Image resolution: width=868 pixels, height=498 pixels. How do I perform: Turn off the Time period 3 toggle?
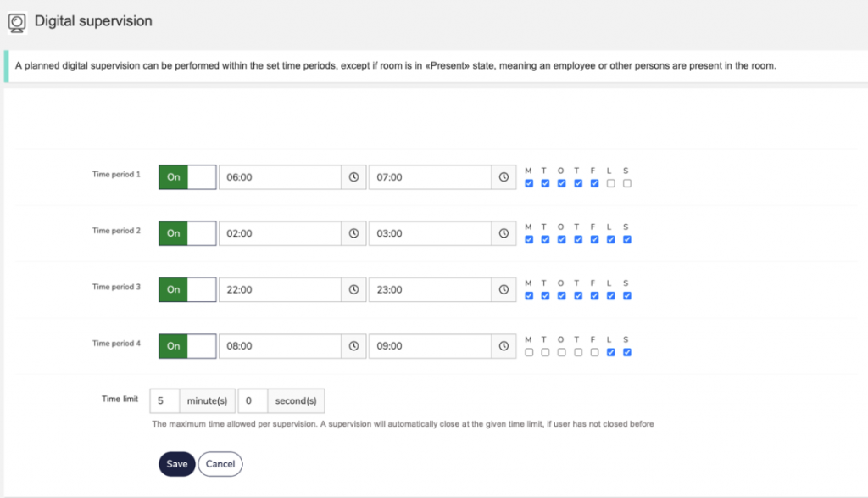[187, 289]
